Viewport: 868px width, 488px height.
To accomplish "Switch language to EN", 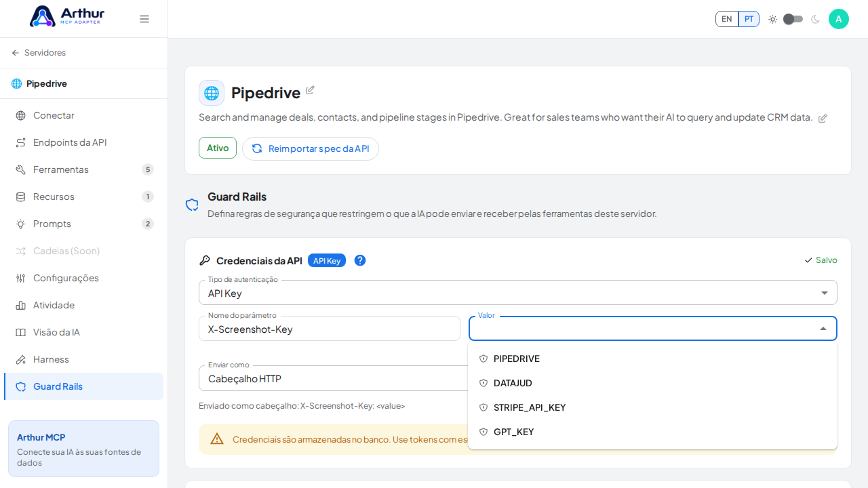I will pos(727,19).
